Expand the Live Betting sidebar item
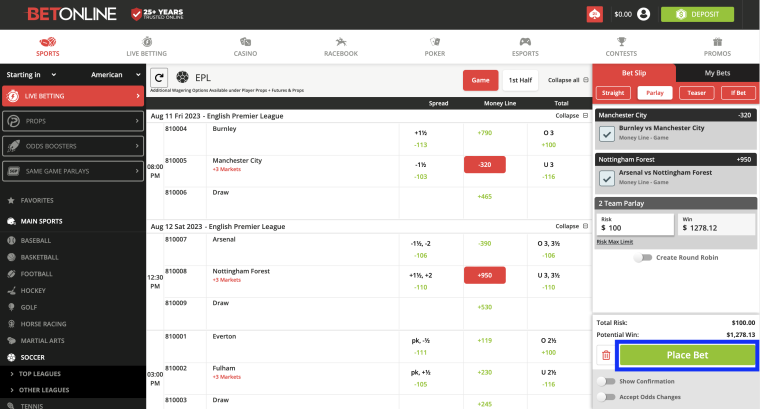The width and height of the screenshot is (760, 409). [x=73, y=96]
